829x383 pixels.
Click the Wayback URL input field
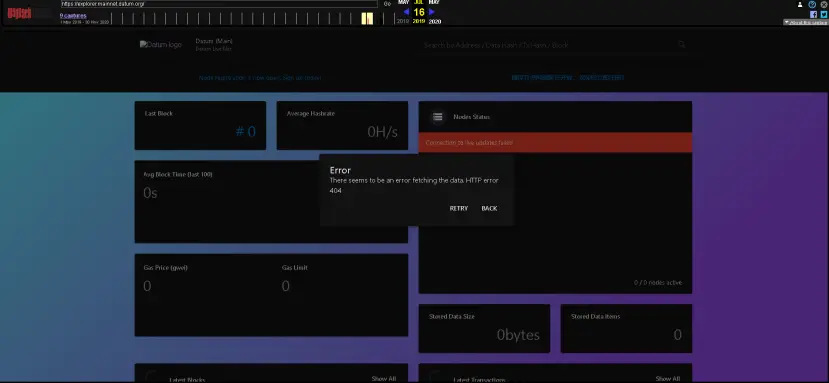click(x=219, y=4)
